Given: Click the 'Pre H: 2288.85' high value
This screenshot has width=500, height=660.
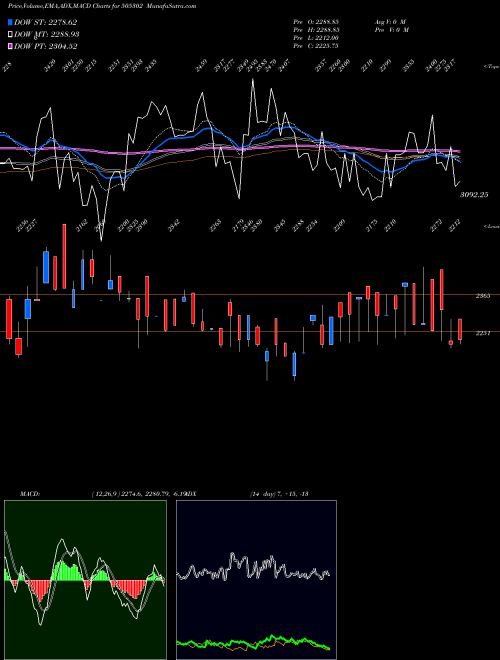Looking at the screenshot, I should (x=316, y=29).
